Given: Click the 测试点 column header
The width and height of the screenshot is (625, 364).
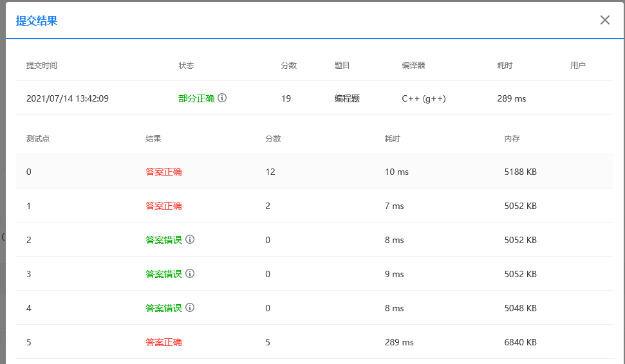Looking at the screenshot, I should [x=38, y=139].
